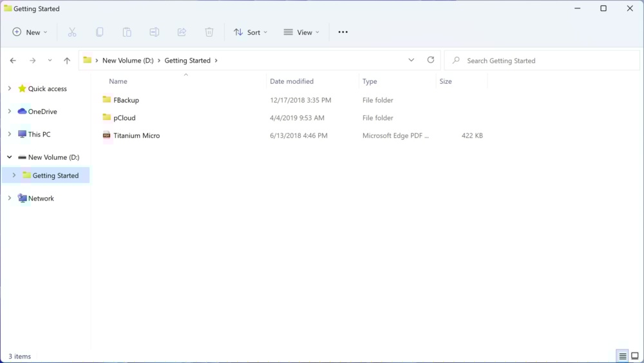Click the This PC monitor icon
Image resolution: width=644 pixels, height=363 pixels.
22,134
